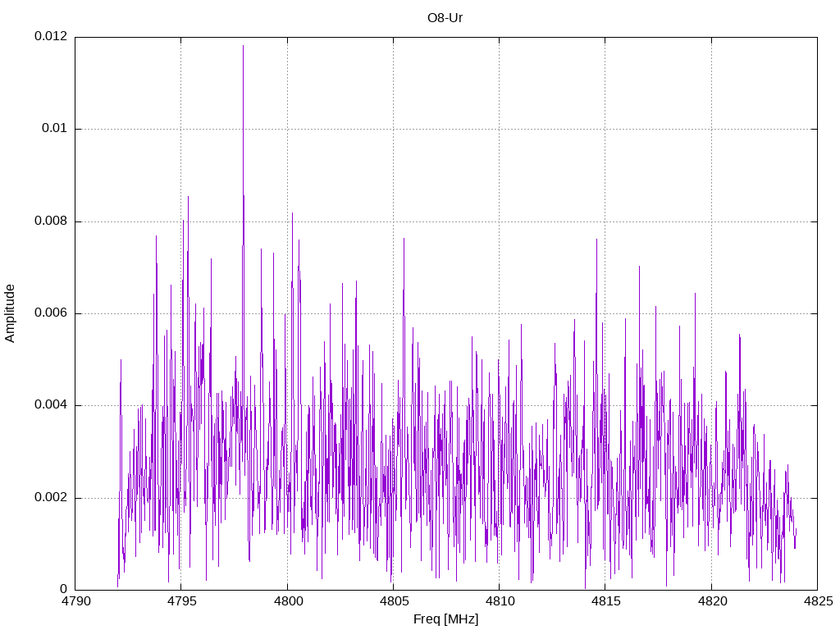Click the 0.004 y-axis tick label
This screenshot has height=630, width=840.
51,405
